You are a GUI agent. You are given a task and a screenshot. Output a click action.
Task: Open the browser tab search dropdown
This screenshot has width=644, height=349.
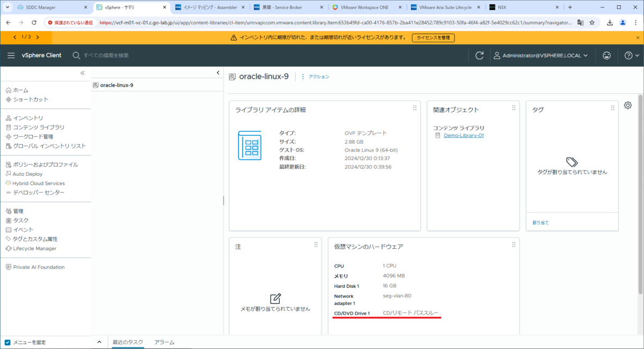tap(6, 8)
